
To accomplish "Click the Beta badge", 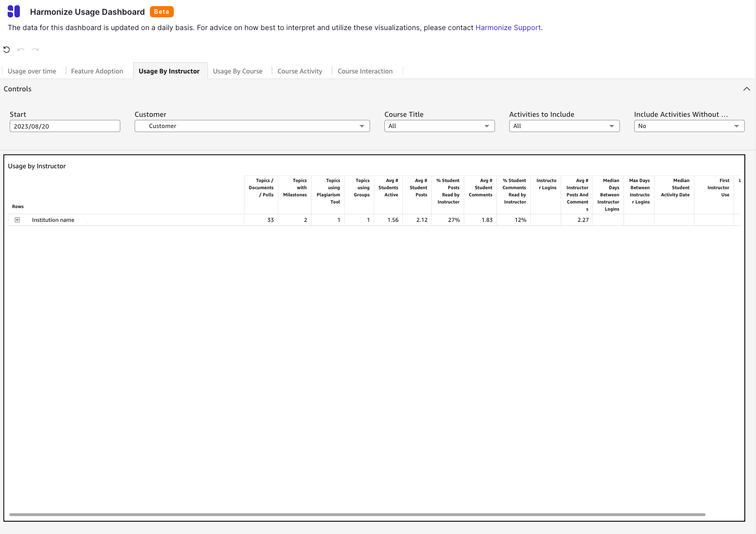I will click(162, 12).
